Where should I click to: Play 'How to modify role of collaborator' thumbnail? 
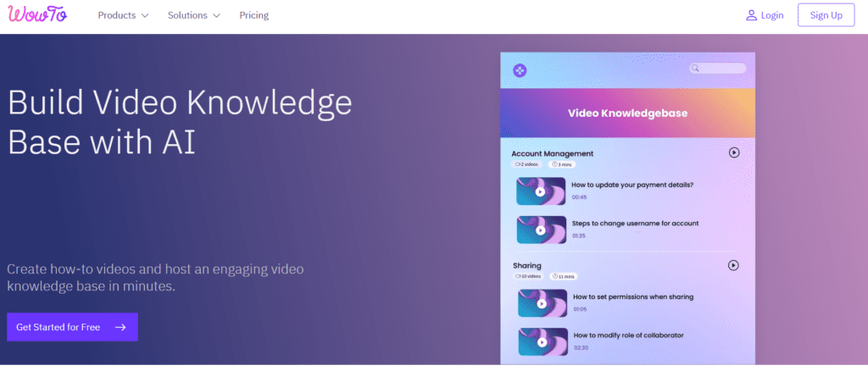pyautogui.click(x=541, y=341)
